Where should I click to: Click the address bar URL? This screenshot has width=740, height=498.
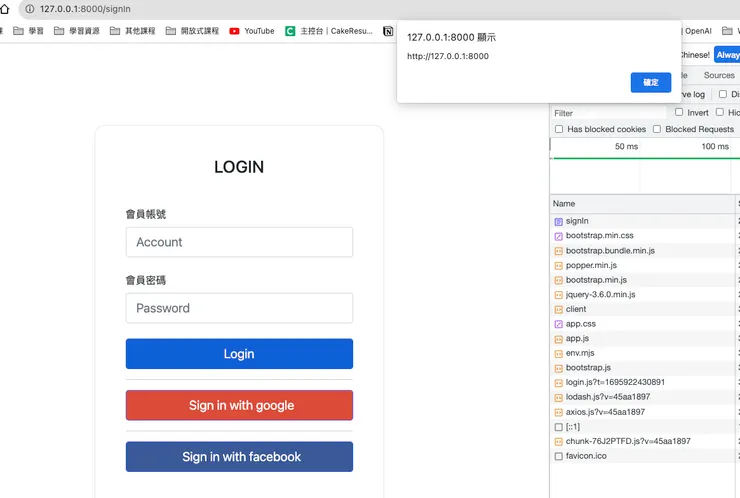pos(85,9)
